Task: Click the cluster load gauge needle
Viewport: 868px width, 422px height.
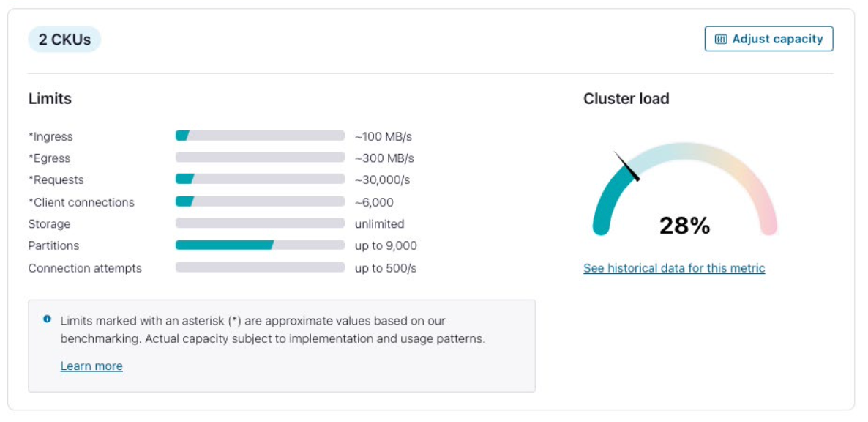Action: (626, 166)
